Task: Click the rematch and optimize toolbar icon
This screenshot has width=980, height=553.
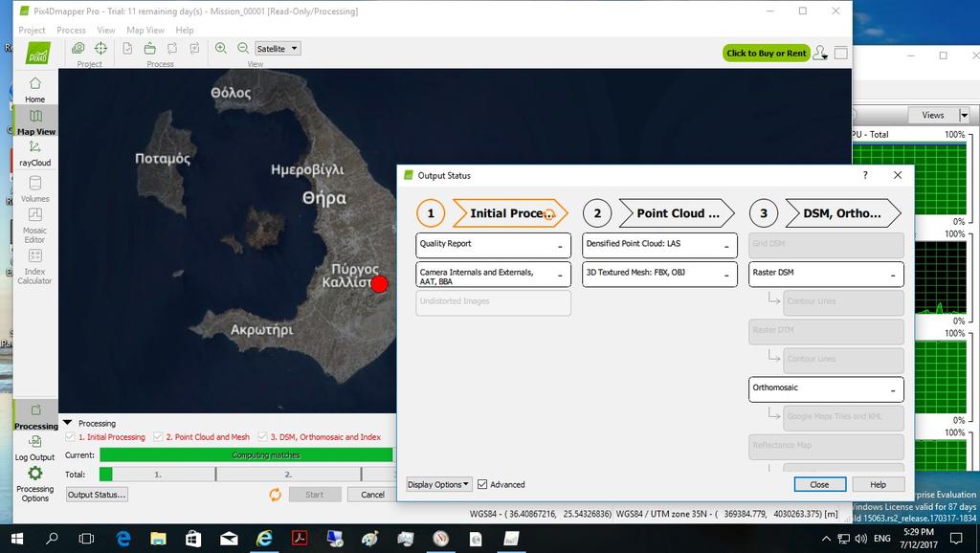Action: pos(195,48)
